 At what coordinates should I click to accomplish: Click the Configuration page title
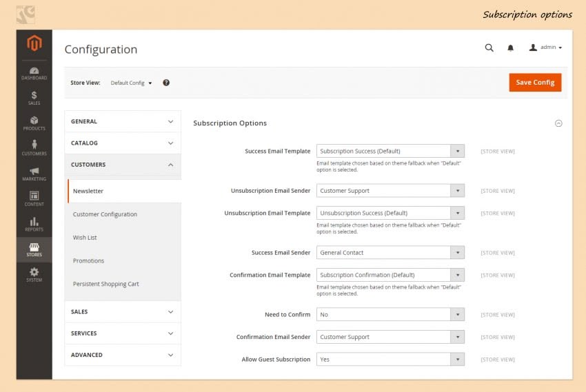[x=101, y=50]
